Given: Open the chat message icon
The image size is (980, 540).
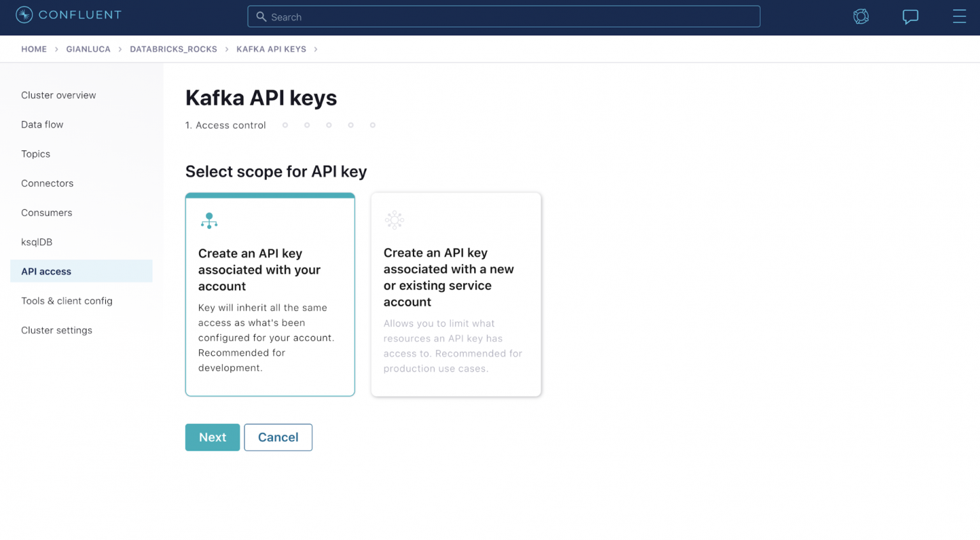Looking at the screenshot, I should click(910, 17).
